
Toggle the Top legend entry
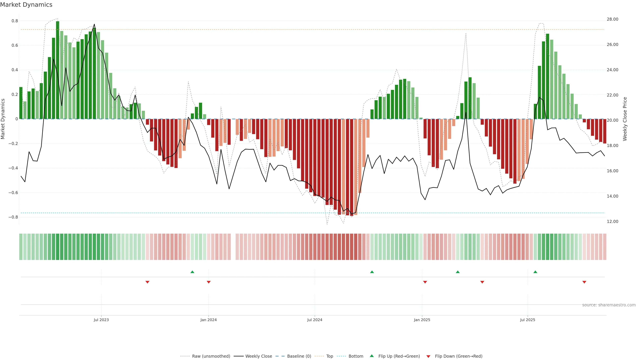pos(330,356)
